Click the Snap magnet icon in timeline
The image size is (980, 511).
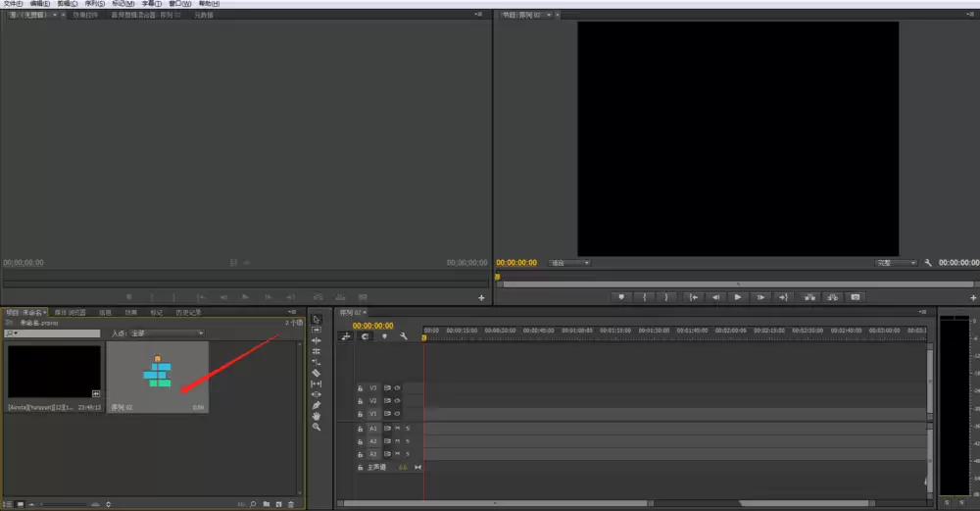coord(365,336)
